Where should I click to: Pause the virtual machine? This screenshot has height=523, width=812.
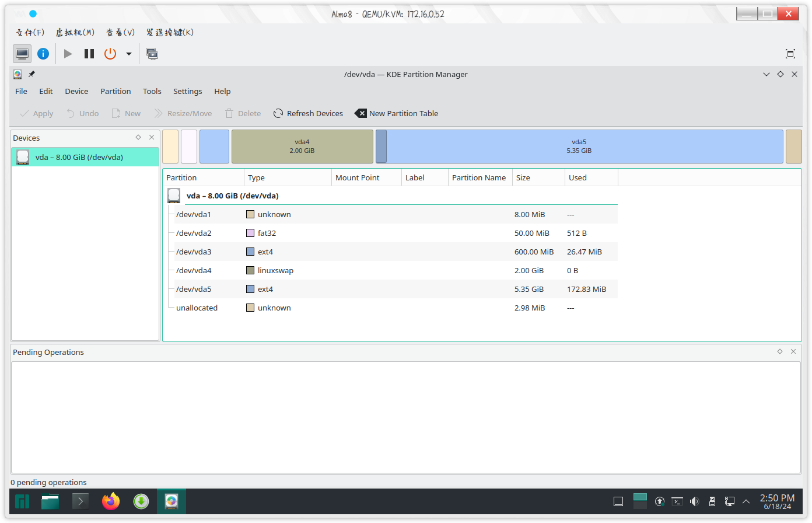tap(89, 54)
